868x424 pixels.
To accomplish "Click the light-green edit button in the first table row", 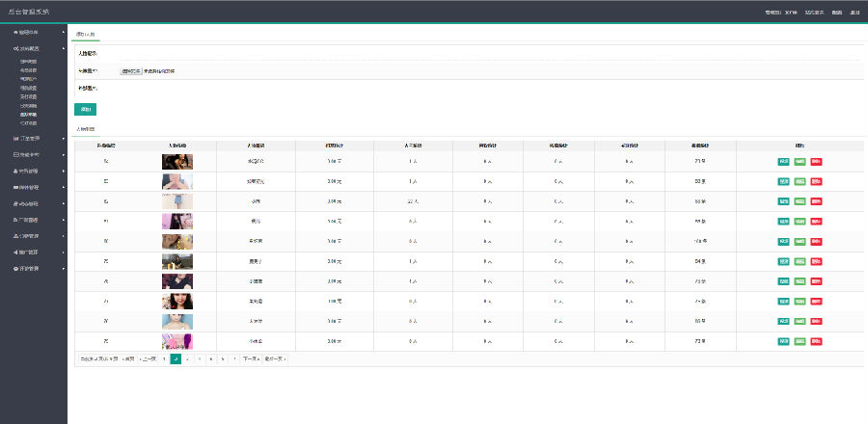I will tap(800, 162).
